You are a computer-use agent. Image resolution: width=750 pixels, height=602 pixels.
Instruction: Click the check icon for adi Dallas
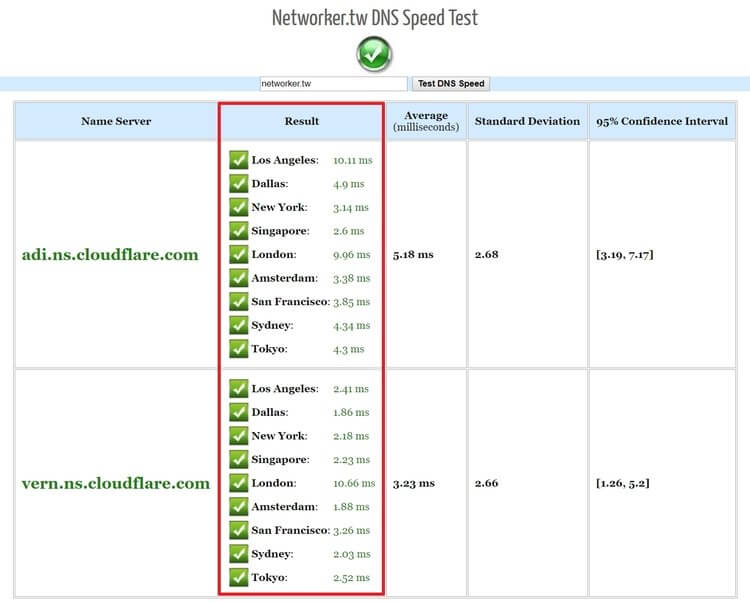coord(239,184)
